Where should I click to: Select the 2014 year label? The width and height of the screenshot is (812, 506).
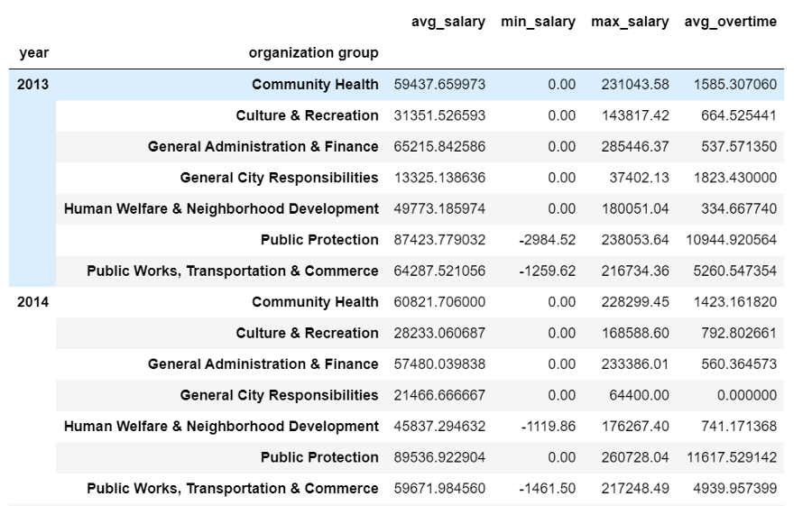(32, 302)
